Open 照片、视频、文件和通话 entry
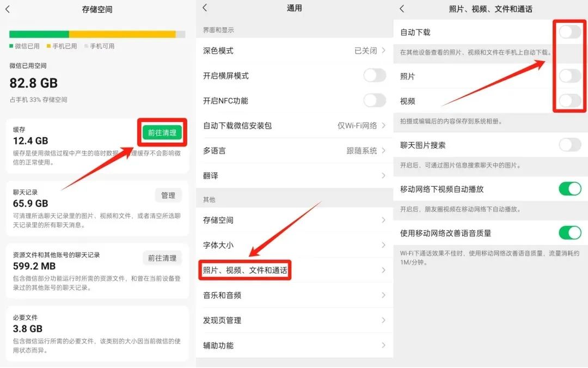 click(295, 270)
